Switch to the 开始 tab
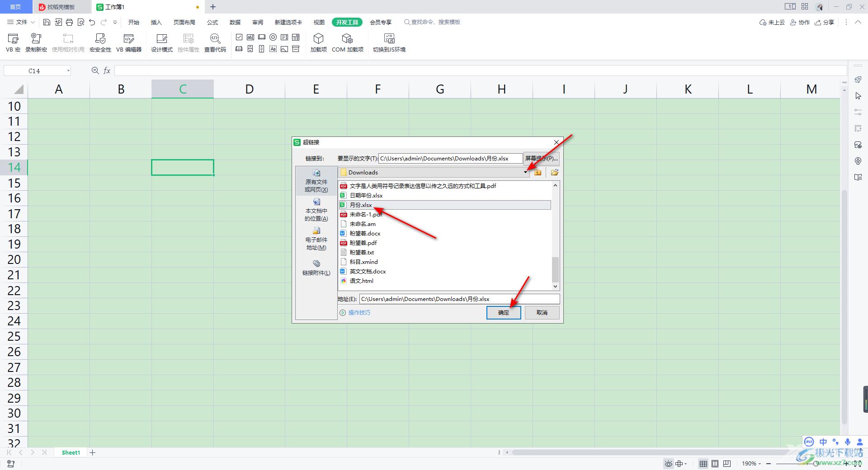Viewport: 868px width, 470px height. coord(134,22)
